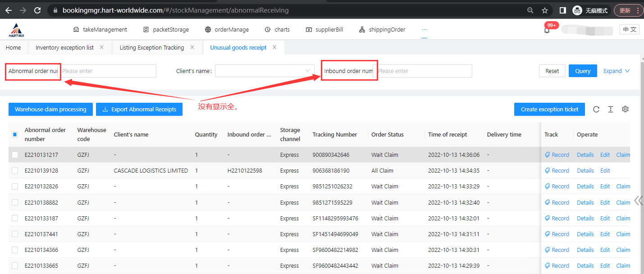Select the checkbox for order E2210139128
Viewport: 644px width, 274px height.
pos(15,170)
